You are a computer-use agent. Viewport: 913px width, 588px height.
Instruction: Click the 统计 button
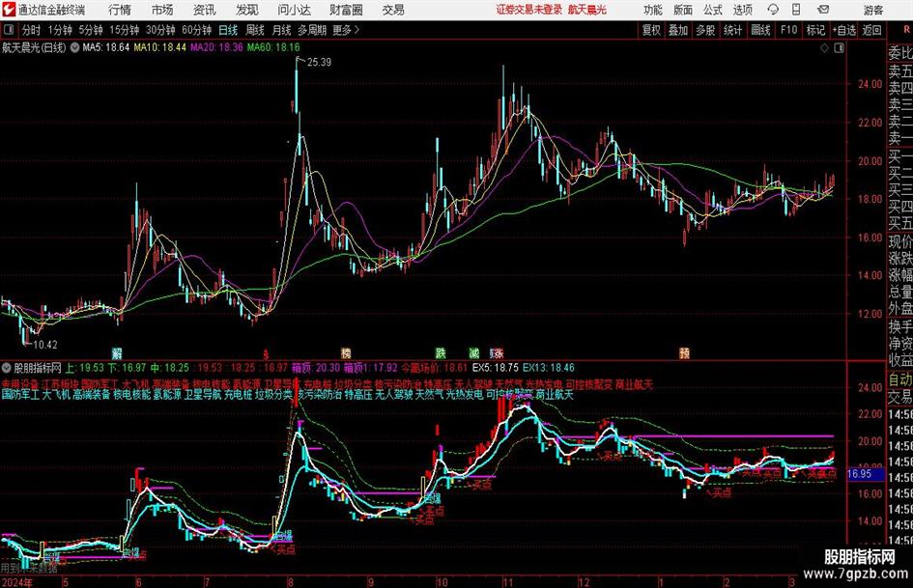point(732,30)
